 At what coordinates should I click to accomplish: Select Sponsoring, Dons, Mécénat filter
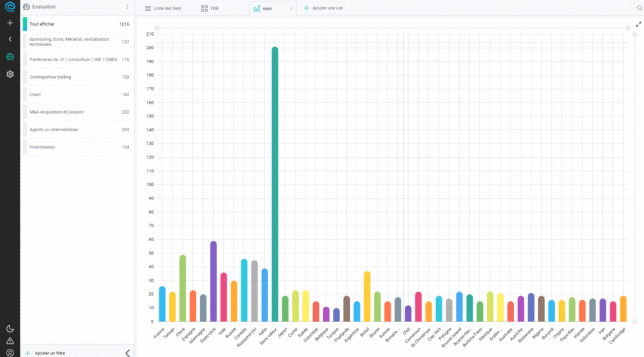pyautogui.click(x=78, y=42)
